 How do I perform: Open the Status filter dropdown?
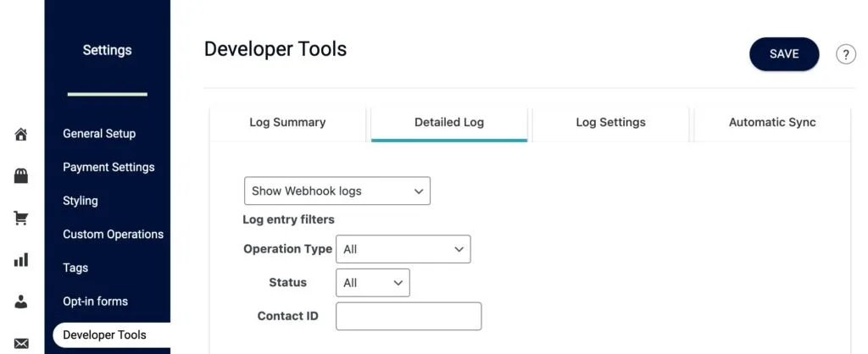[x=373, y=283]
